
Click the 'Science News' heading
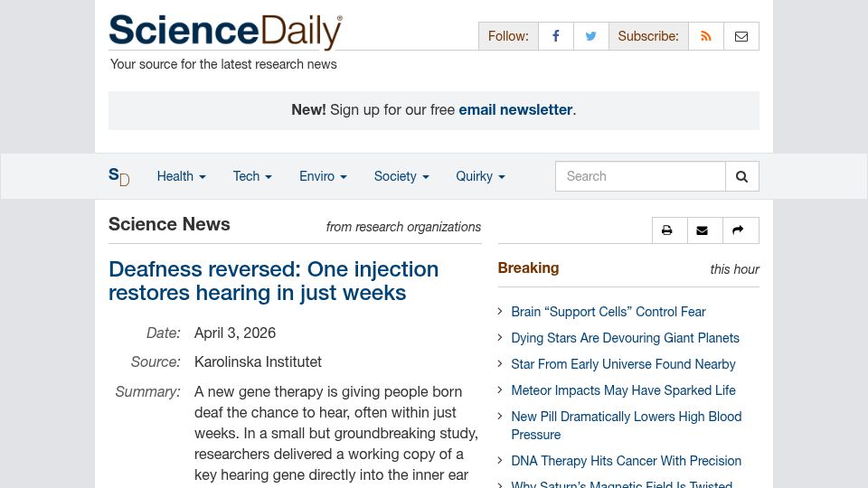pos(169,224)
